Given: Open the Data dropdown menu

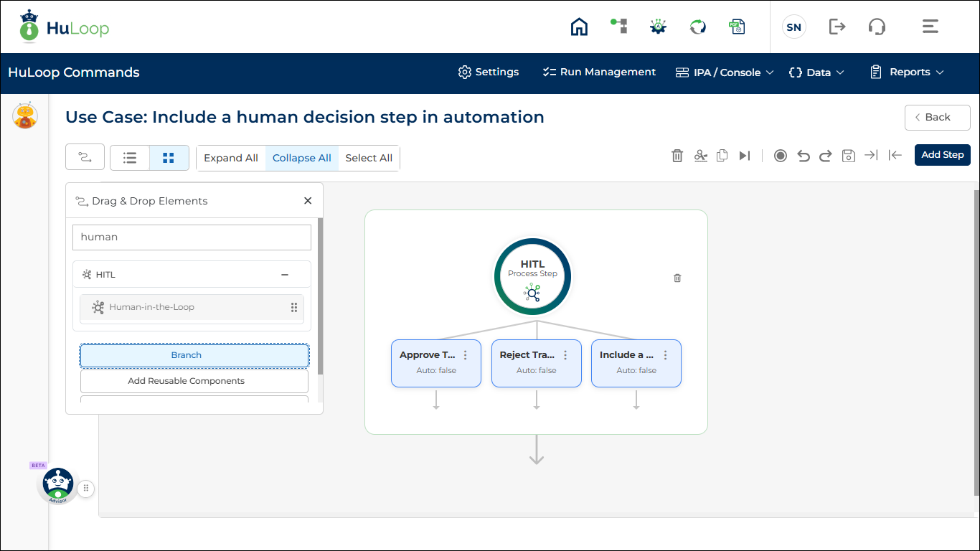Looking at the screenshot, I should [x=816, y=72].
